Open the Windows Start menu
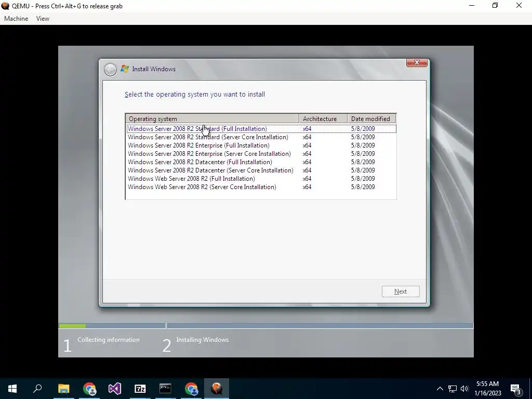The height and width of the screenshot is (399, 532). 12,389
